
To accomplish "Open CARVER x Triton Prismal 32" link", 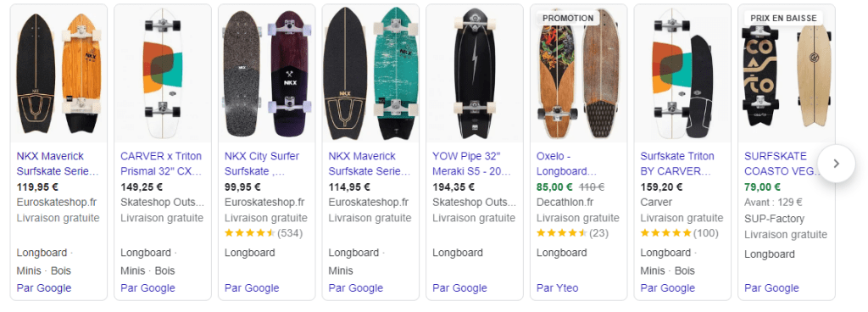I will (162, 164).
